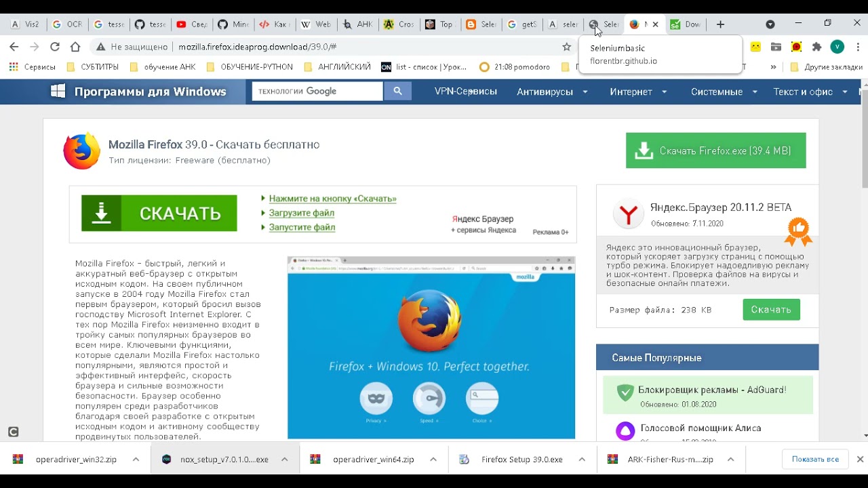Expand options for operadriver_win64.zip download
Image resolution: width=868 pixels, height=488 pixels.
[x=433, y=460]
